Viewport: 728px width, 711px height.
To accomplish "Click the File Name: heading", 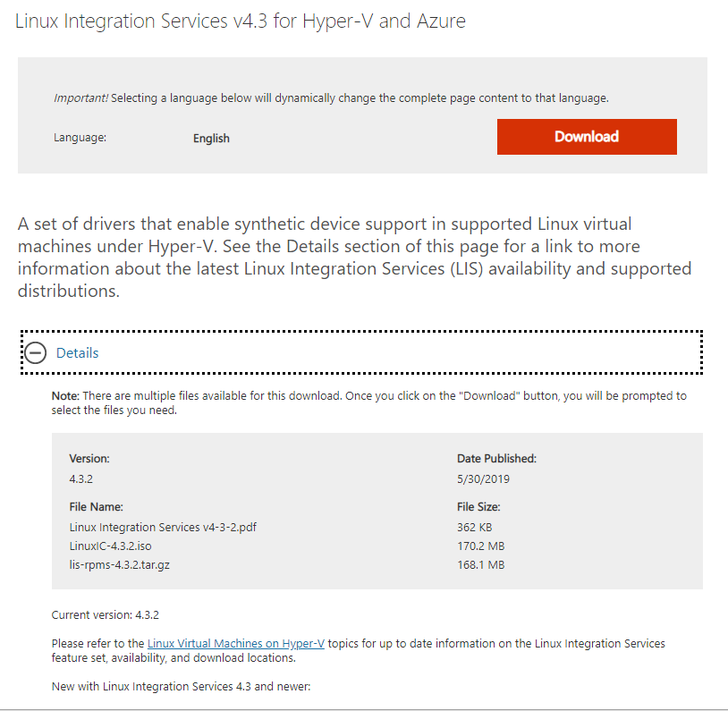I will click(96, 507).
